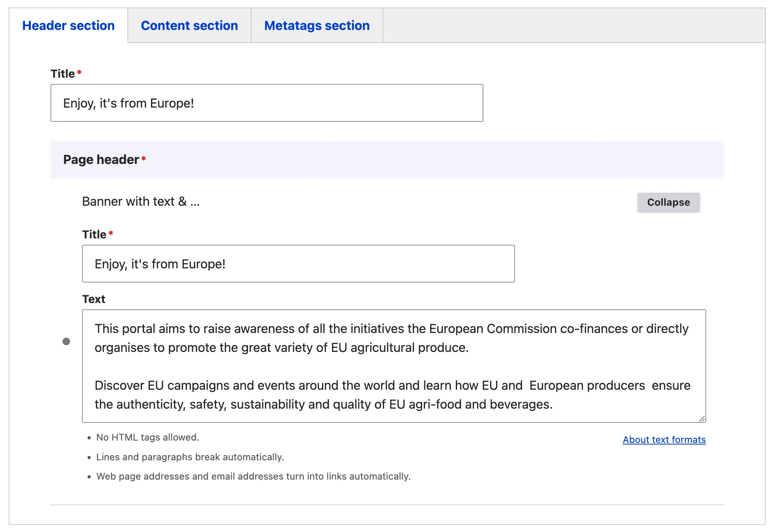776x532 pixels.
Task: Focus the banner Title input field
Action: [298, 264]
